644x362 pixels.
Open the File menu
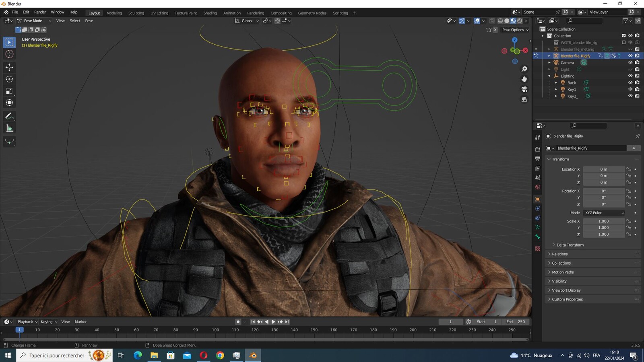tap(15, 12)
